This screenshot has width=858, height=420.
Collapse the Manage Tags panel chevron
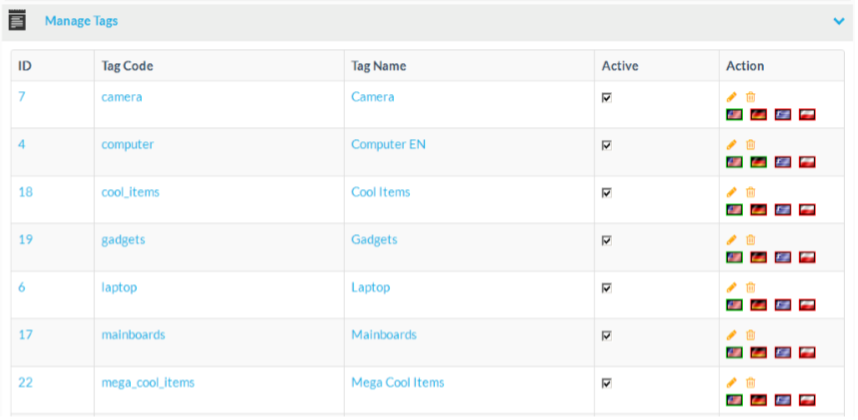[x=838, y=21]
